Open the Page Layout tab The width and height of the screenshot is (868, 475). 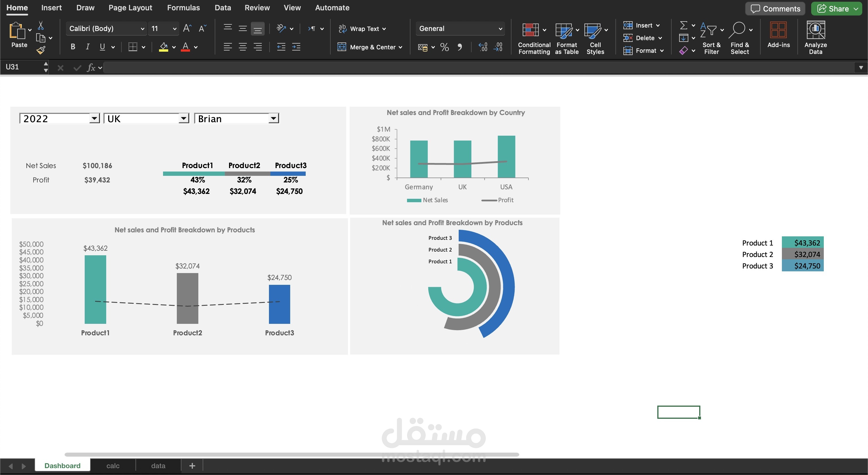(130, 8)
